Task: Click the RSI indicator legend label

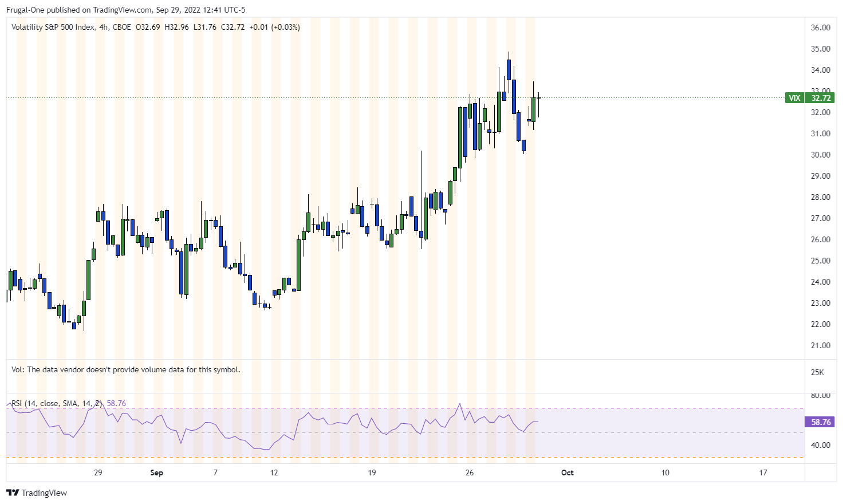Action: pyautogui.click(x=57, y=404)
